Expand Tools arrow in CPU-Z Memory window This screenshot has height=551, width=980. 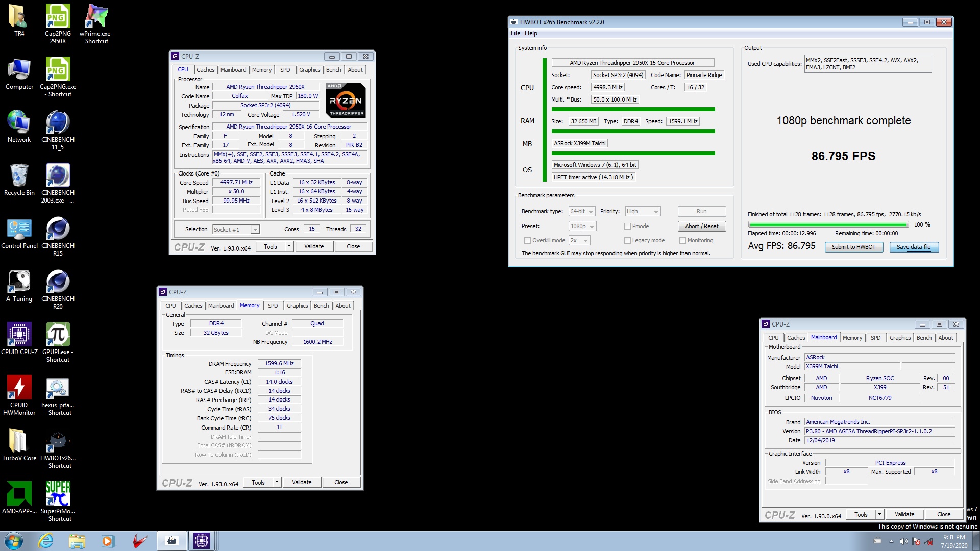pyautogui.click(x=277, y=482)
